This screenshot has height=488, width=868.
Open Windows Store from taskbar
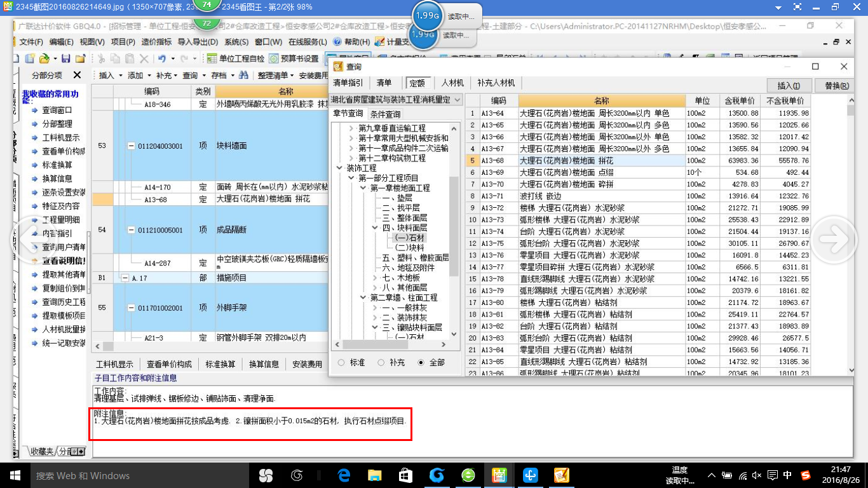point(405,475)
